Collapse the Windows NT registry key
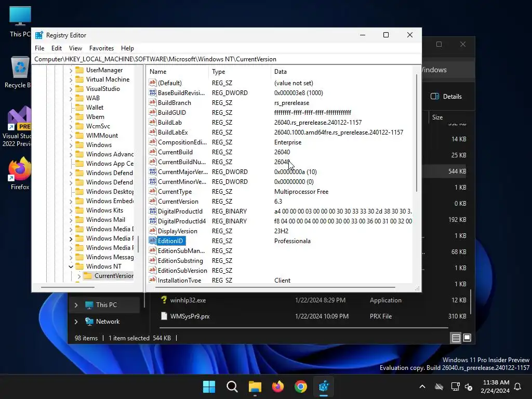The image size is (532, 399). 71,267
